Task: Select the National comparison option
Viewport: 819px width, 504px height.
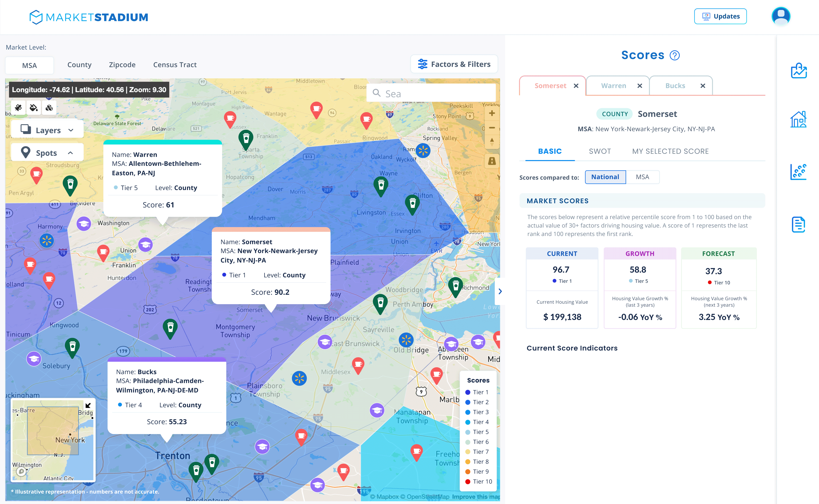Action: [x=605, y=177]
